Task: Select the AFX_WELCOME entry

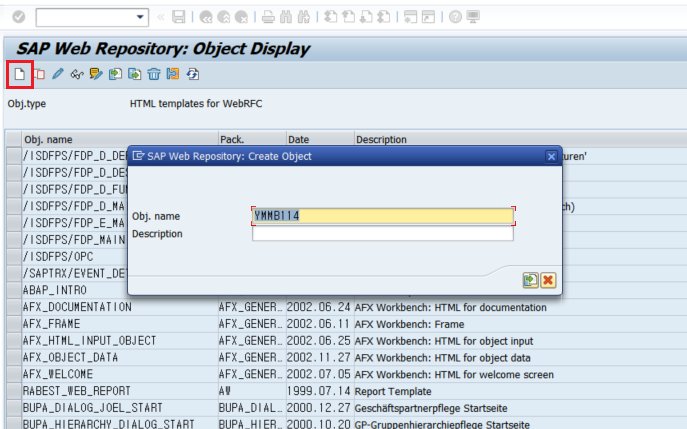Action: tap(58, 374)
